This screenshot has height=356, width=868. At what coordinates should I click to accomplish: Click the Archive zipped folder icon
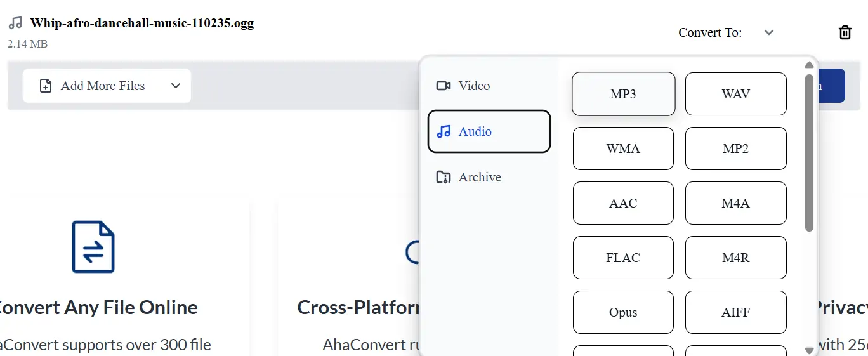tap(444, 177)
